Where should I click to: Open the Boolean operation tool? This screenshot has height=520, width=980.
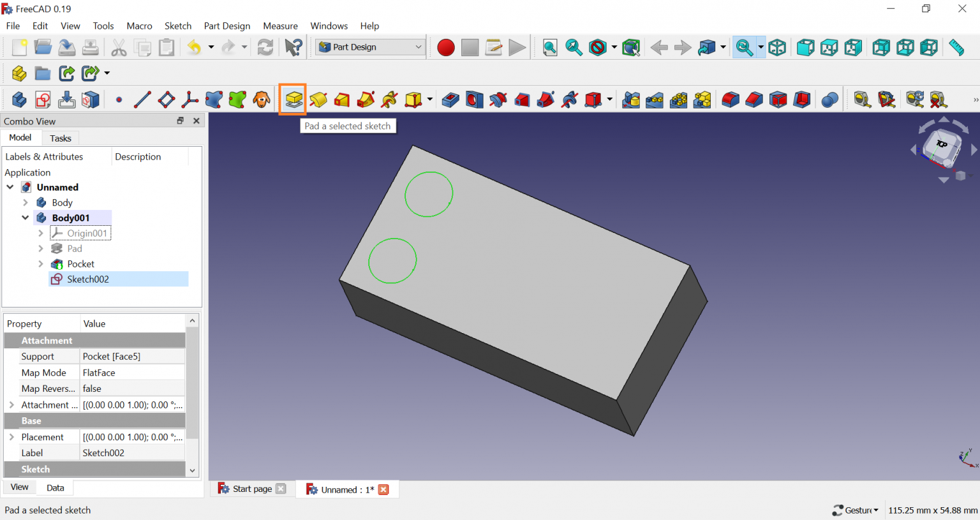(x=829, y=100)
